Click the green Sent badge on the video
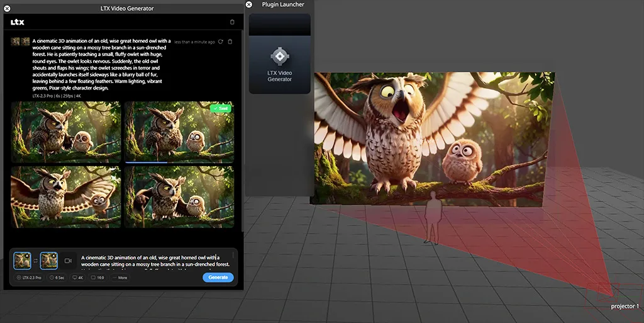This screenshot has width=644, height=323. (x=220, y=108)
